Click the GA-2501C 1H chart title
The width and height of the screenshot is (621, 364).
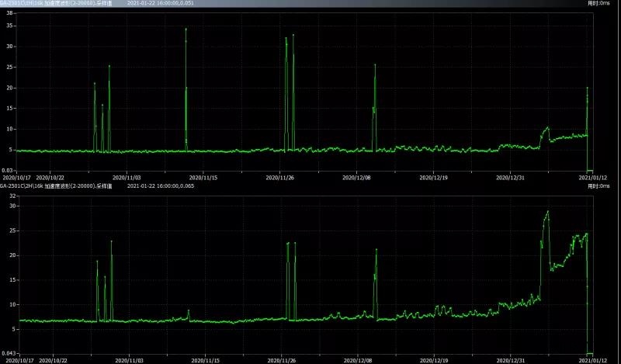pos(53,3)
